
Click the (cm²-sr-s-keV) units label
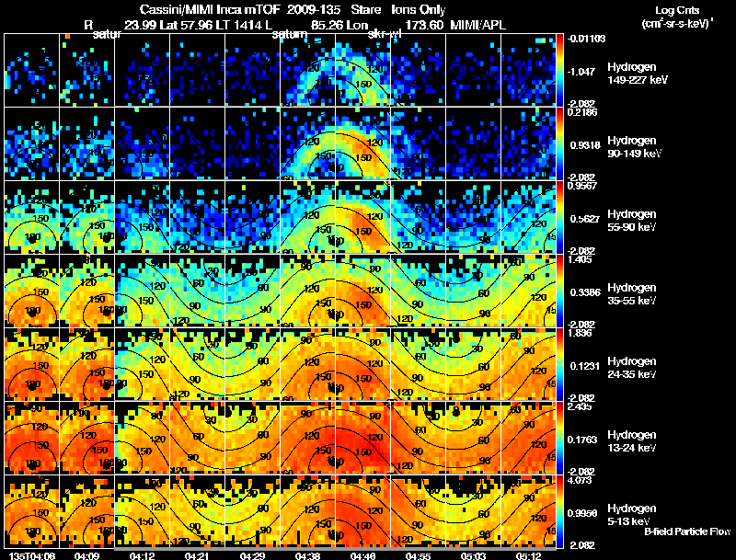(678, 23)
